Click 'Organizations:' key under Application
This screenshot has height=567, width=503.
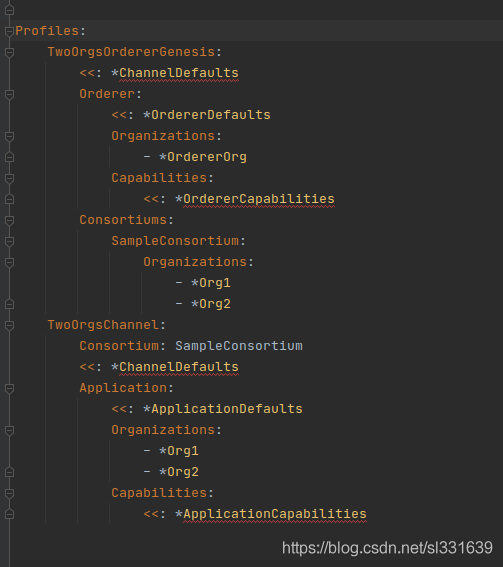coord(166,429)
